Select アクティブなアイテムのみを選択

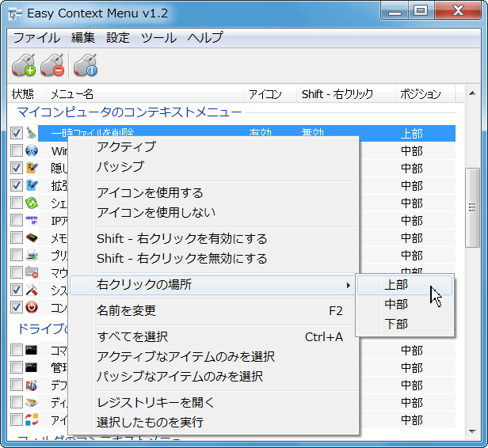tap(214, 357)
